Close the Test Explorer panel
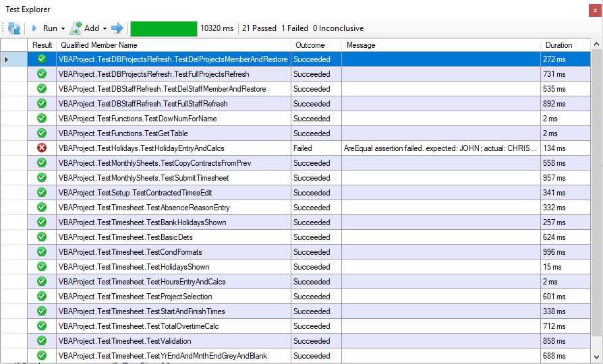 coord(595,10)
